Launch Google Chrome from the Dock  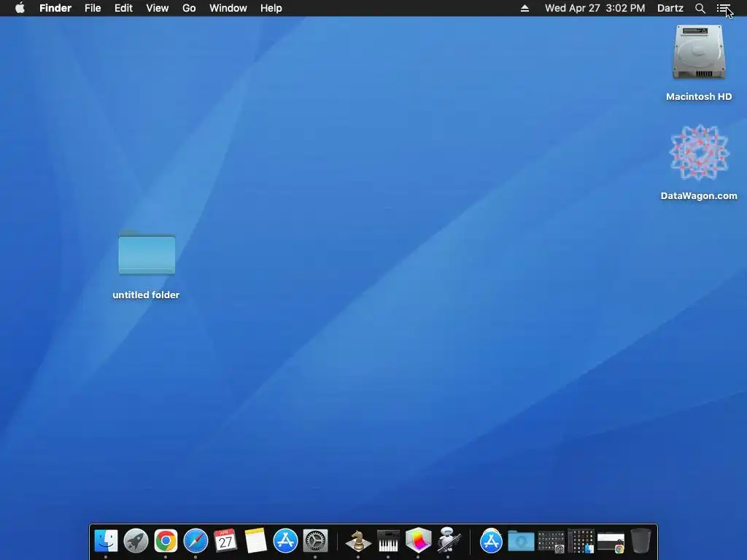tap(166, 541)
